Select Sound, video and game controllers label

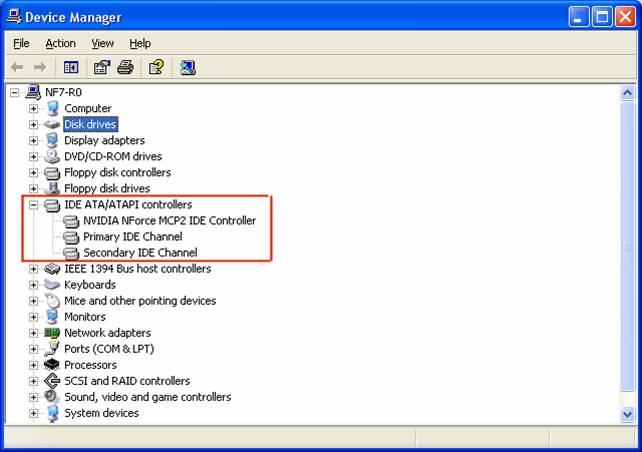pos(147,397)
